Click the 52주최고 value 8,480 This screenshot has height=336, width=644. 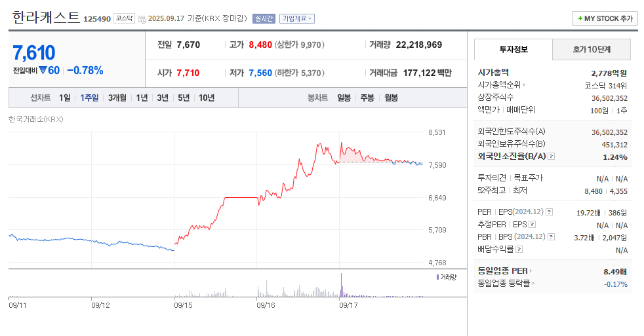coord(594,191)
